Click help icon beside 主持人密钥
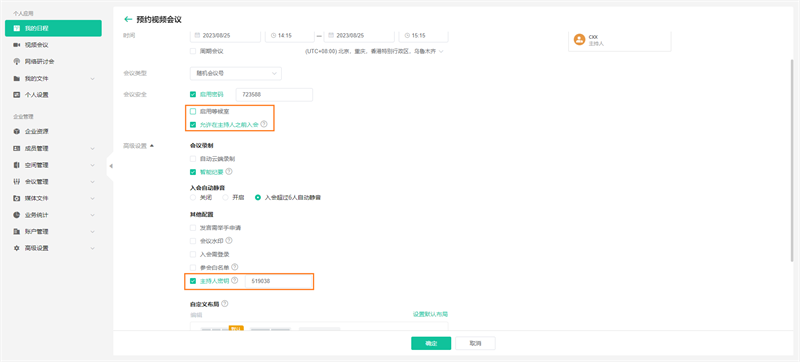 click(235, 280)
